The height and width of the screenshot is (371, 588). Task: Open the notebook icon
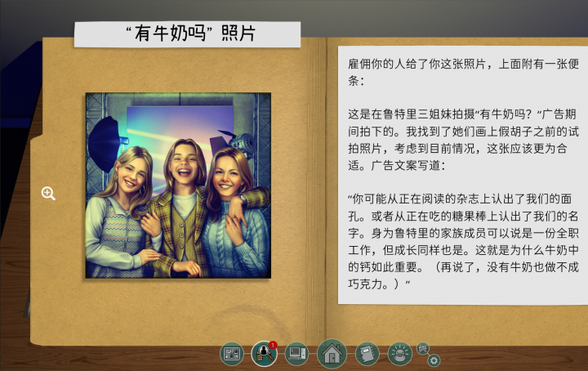[367, 354]
